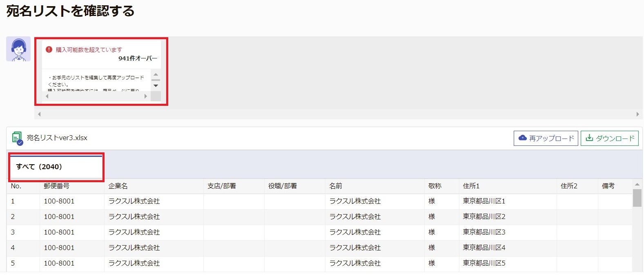Click the No. column header
644x277 pixels.
(x=23, y=186)
